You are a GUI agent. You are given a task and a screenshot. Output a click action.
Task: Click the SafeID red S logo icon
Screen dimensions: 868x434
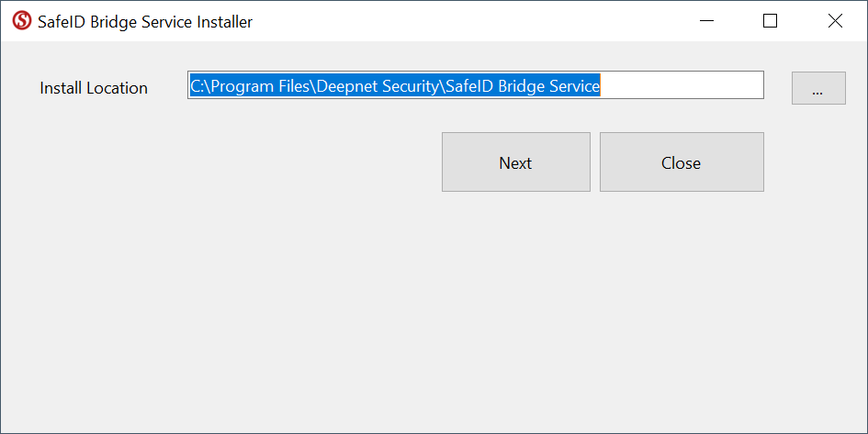21,21
